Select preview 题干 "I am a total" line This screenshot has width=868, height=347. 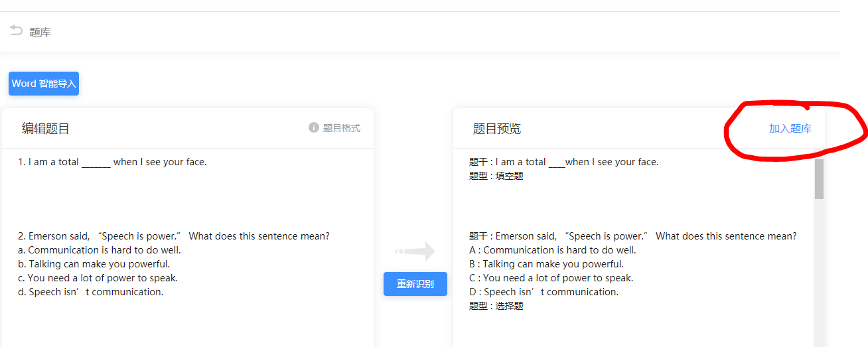tap(563, 162)
